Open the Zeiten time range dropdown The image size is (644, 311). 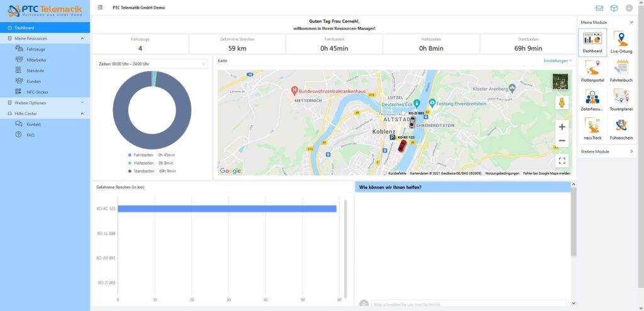152,63
